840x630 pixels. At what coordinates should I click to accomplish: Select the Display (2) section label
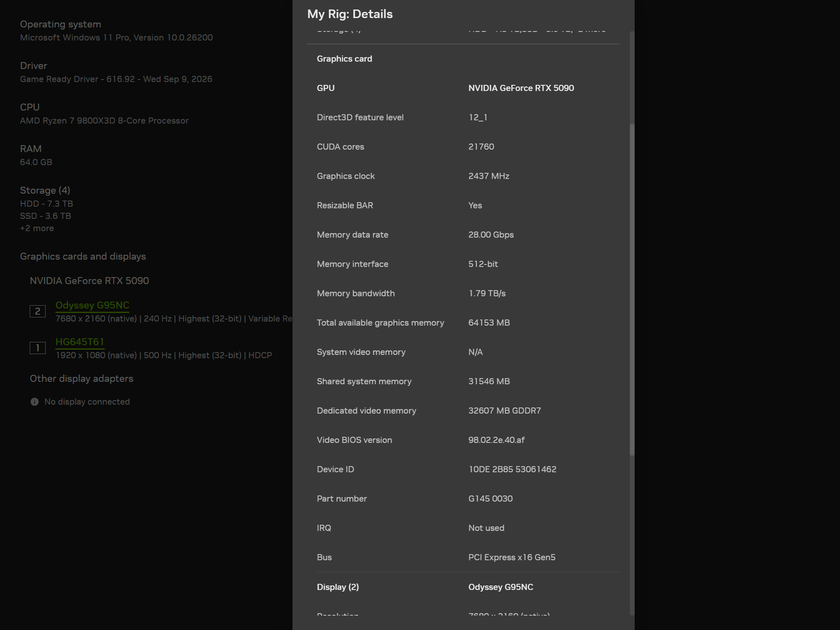pos(338,587)
